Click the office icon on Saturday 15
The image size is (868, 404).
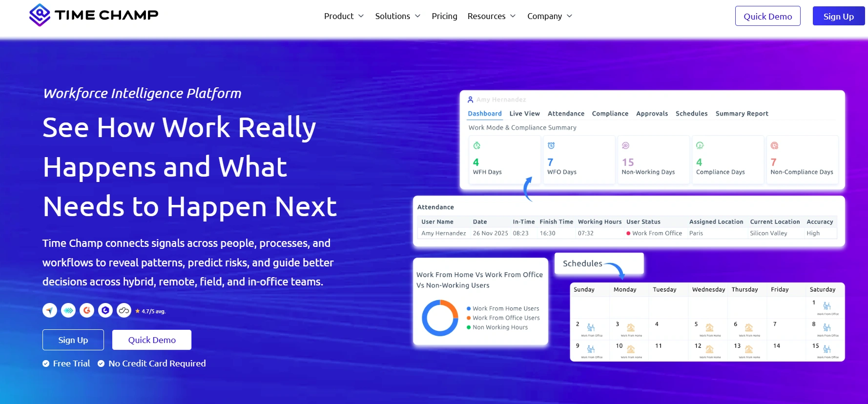(x=827, y=349)
